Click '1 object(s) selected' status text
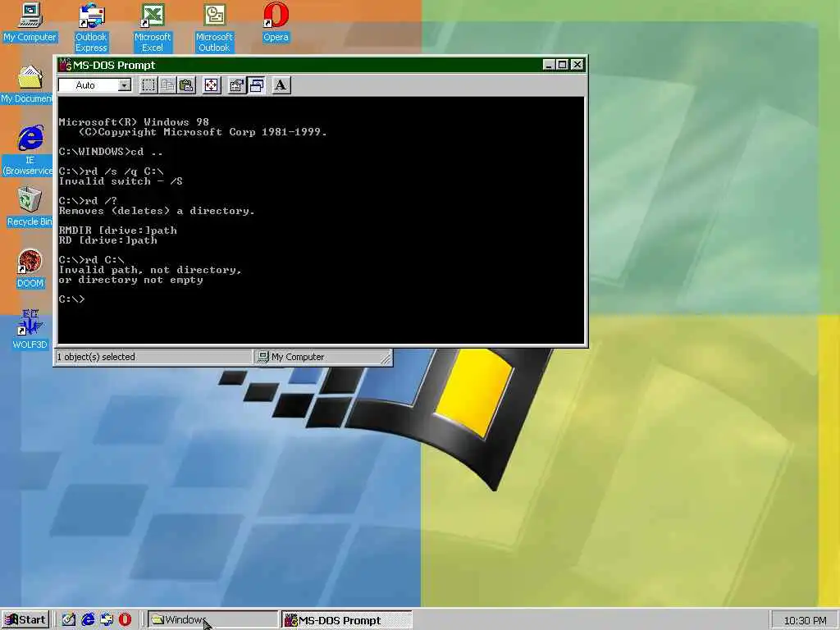 (x=96, y=357)
